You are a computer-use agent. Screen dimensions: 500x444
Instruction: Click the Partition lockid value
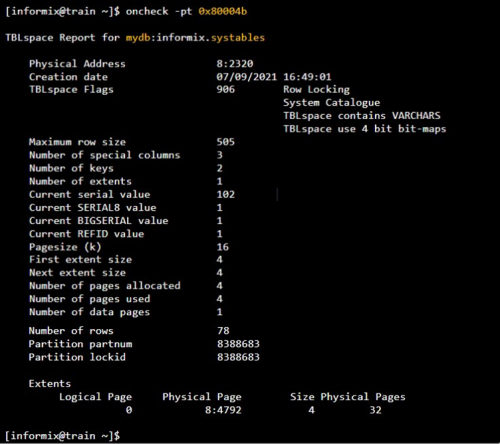(x=238, y=357)
